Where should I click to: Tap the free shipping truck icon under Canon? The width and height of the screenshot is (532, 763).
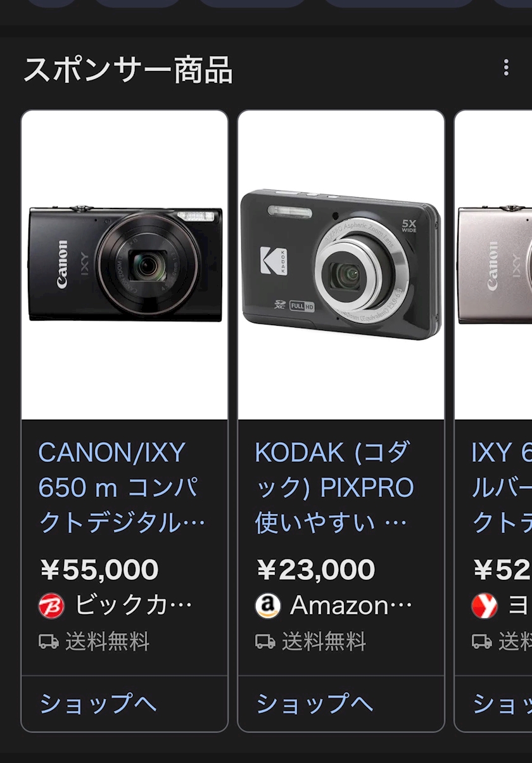(x=49, y=642)
